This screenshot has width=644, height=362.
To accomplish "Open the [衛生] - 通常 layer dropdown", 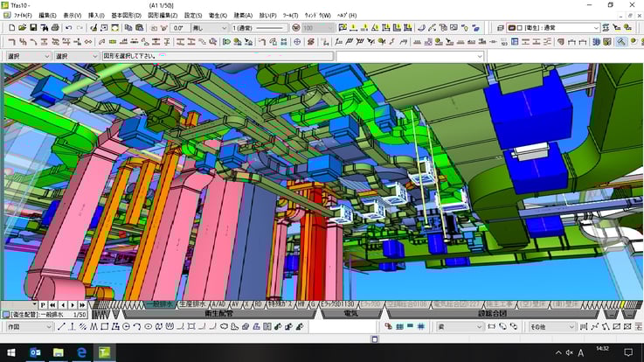I will point(596,28).
